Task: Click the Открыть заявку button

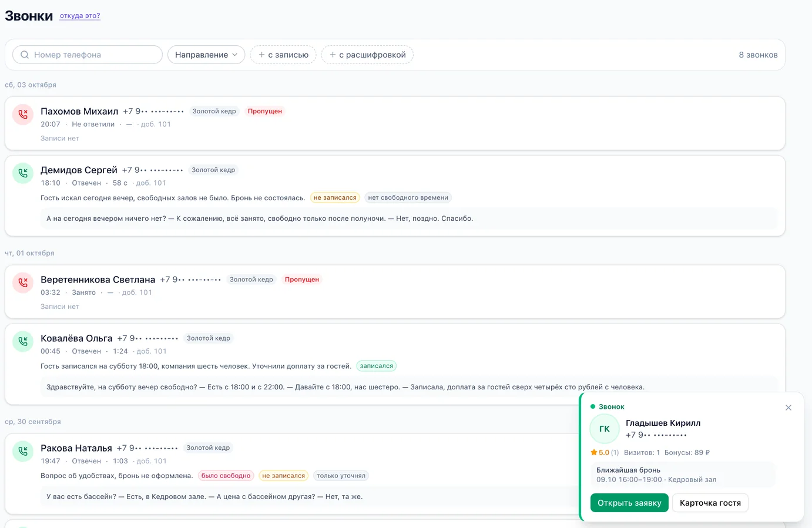Action: [629, 503]
